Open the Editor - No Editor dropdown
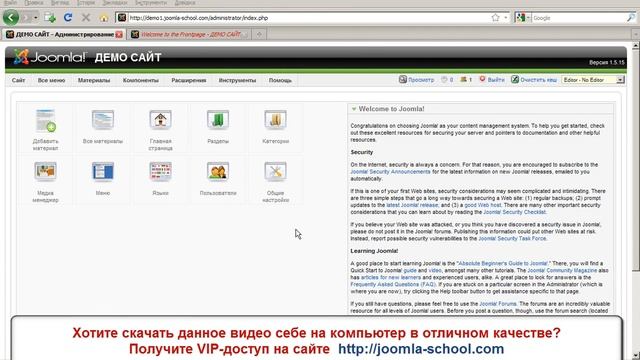The image size is (640, 360). 593,80
